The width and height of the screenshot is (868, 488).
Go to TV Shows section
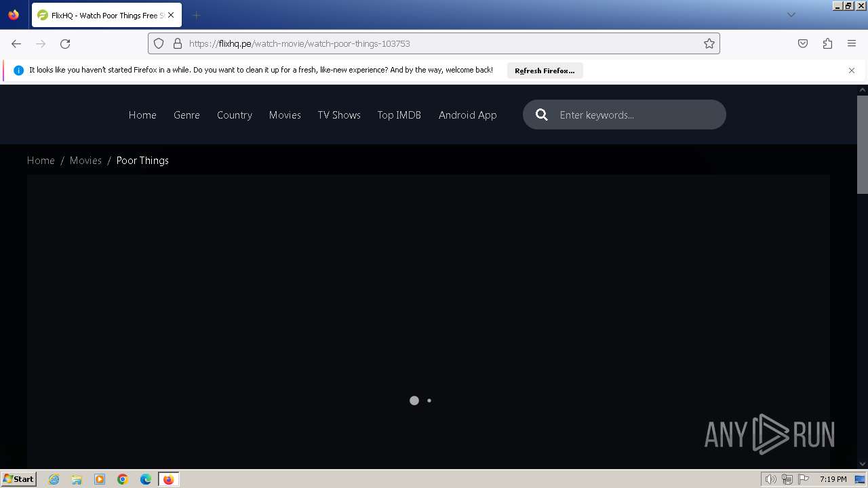[x=339, y=115]
